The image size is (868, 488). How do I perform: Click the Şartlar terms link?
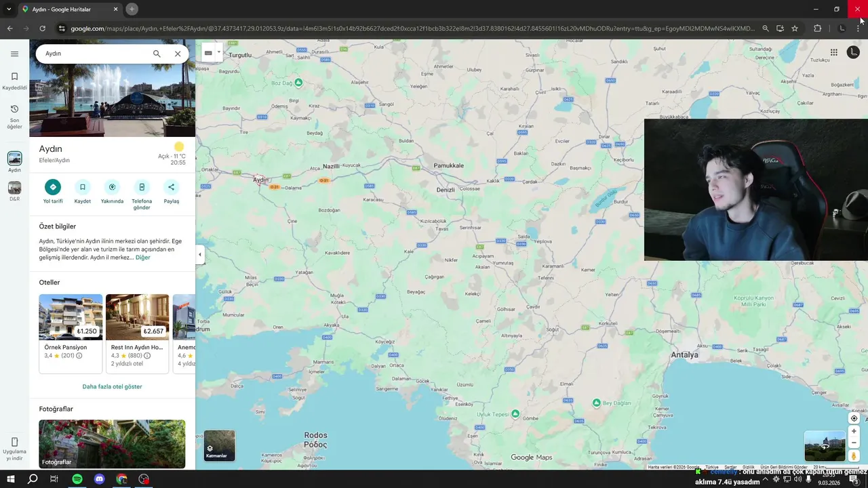[x=730, y=467]
